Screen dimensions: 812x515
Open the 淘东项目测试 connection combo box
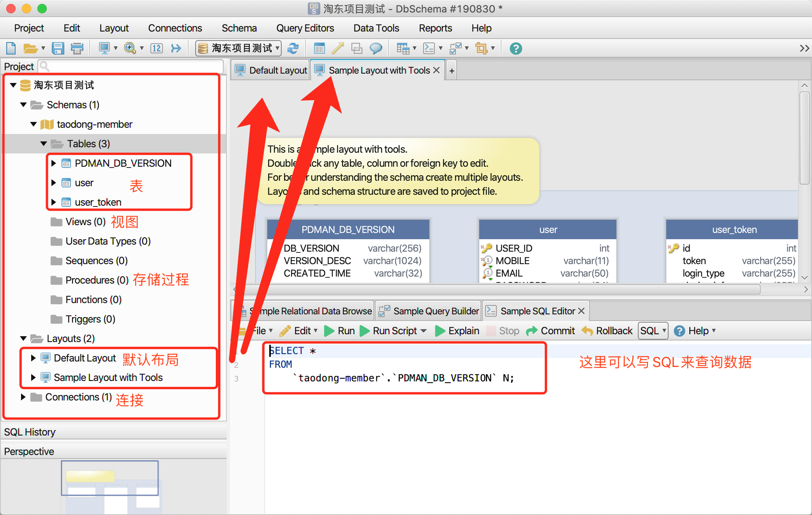tap(238, 48)
